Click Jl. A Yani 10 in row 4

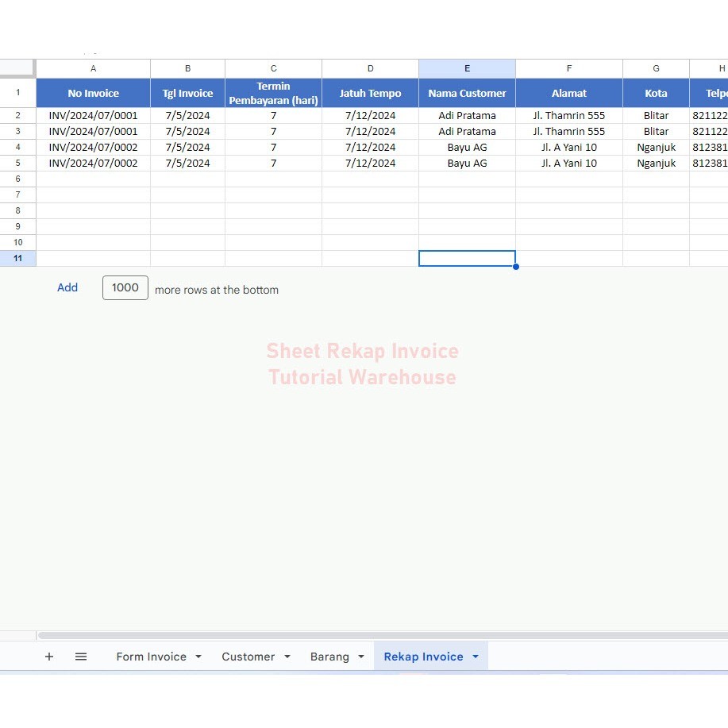569,147
